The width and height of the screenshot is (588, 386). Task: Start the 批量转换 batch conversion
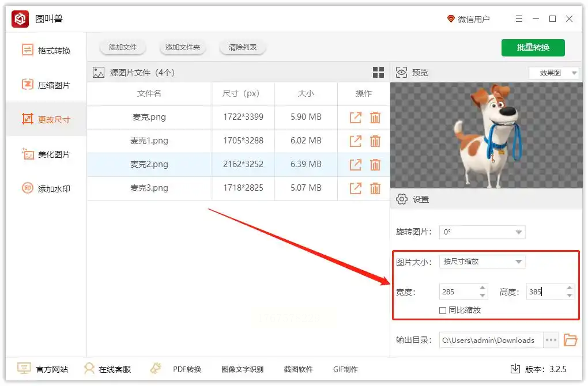tap(533, 48)
